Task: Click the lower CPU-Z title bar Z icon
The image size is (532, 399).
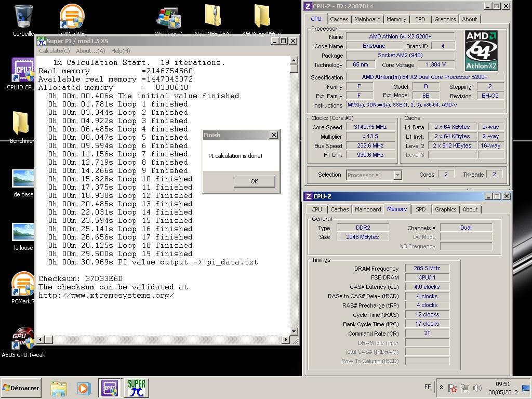Action: click(x=309, y=196)
